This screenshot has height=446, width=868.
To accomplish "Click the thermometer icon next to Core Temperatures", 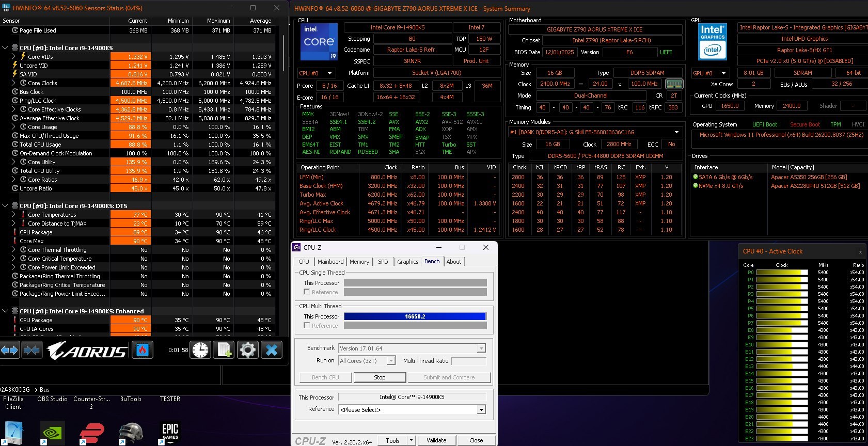I will click(23, 214).
